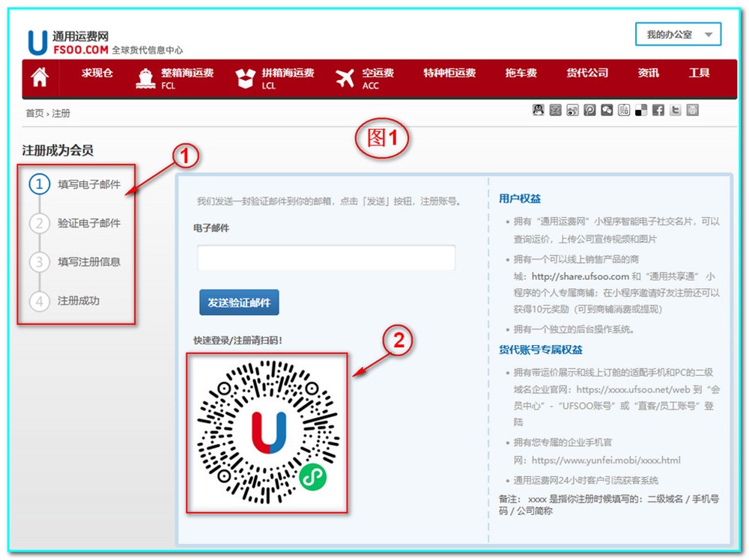This screenshot has width=749, height=560.
Task: Share to WeChat using the share icon
Action: pos(607,110)
